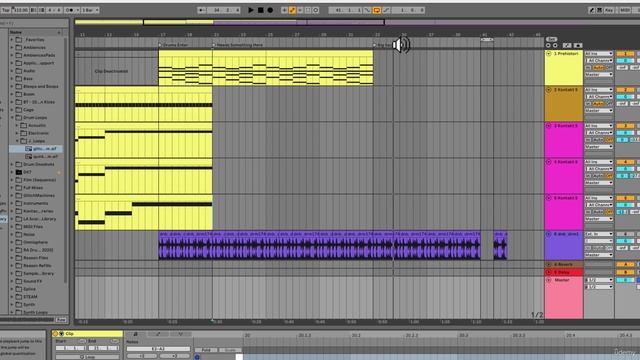Screen dimensions: 640x360
Task: Open the Drum Oneshots folder
Action: click(36, 164)
